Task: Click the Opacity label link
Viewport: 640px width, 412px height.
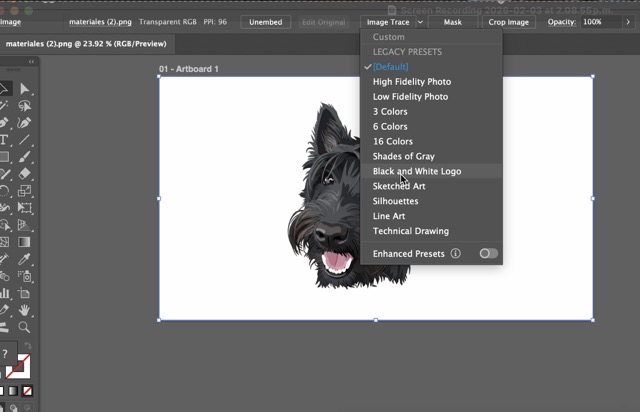Action: (x=562, y=22)
